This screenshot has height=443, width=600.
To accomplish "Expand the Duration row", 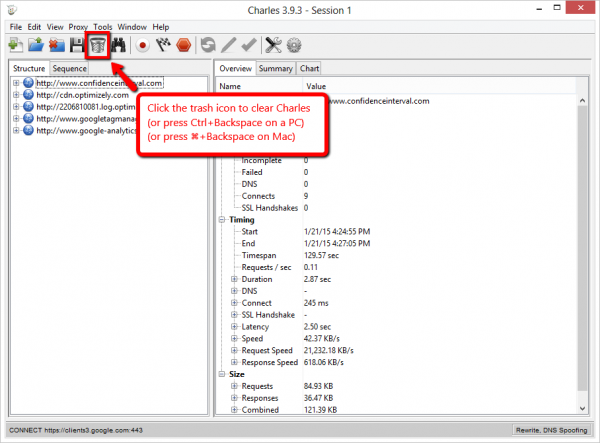I will click(234, 279).
